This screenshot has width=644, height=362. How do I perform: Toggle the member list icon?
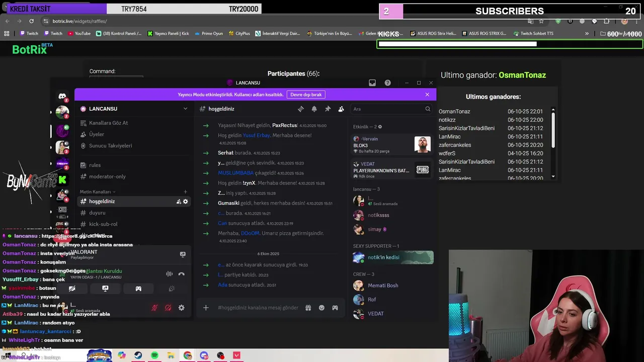click(x=341, y=109)
